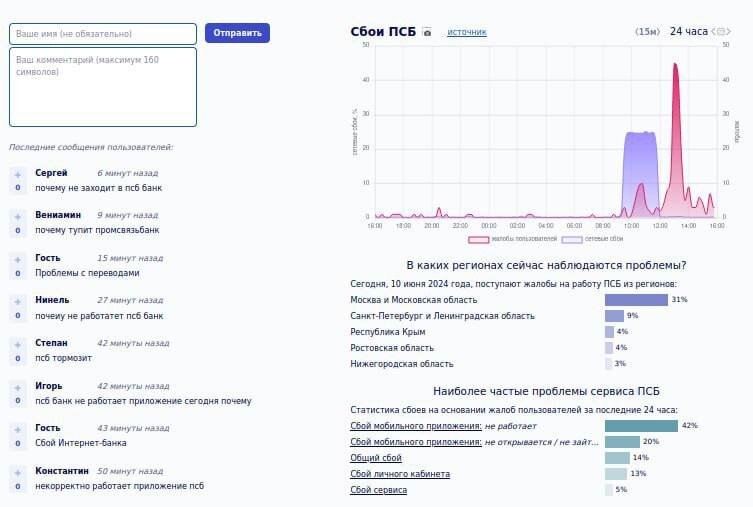Upvote Вениамин's comment with the plus icon

[18, 217]
